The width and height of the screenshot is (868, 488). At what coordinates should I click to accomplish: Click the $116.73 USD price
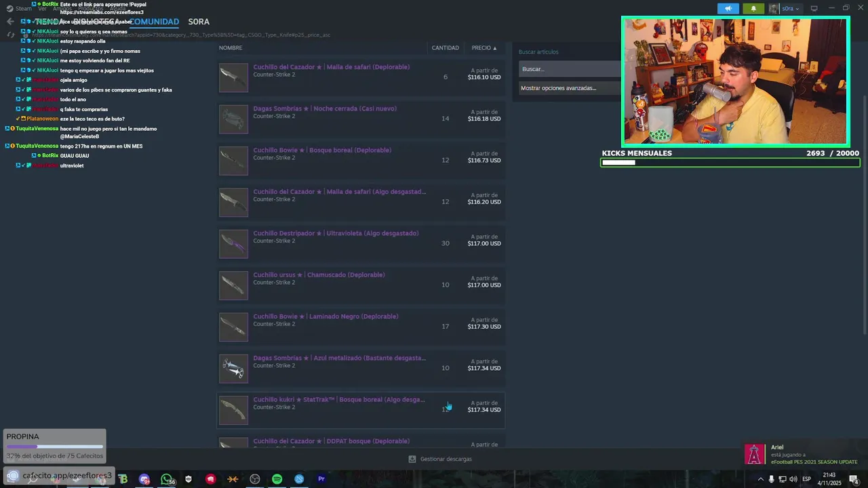(484, 161)
